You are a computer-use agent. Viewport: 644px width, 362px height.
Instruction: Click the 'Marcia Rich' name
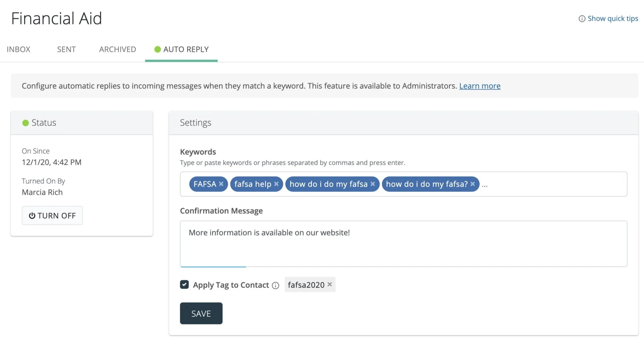pyautogui.click(x=42, y=192)
